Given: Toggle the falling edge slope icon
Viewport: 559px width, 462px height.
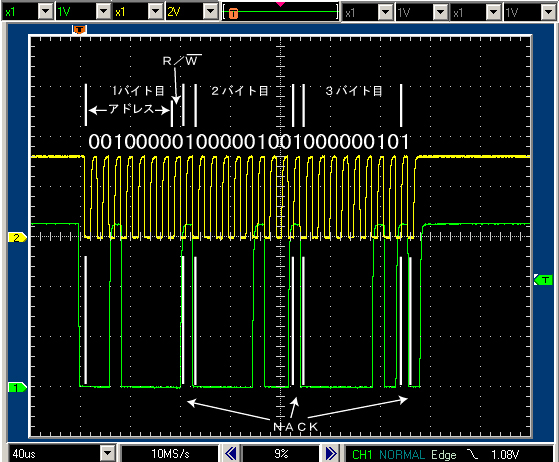Looking at the screenshot, I should 473,454.
